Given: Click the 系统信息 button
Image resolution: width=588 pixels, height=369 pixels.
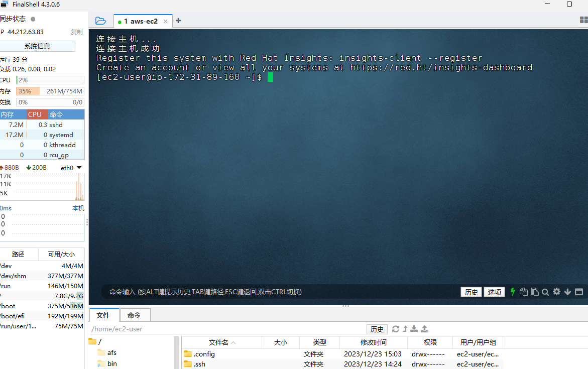Looking at the screenshot, I should 37,46.
